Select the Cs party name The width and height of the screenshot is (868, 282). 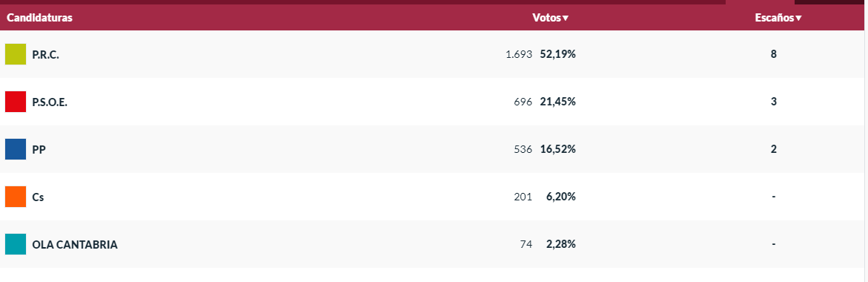coord(39,197)
